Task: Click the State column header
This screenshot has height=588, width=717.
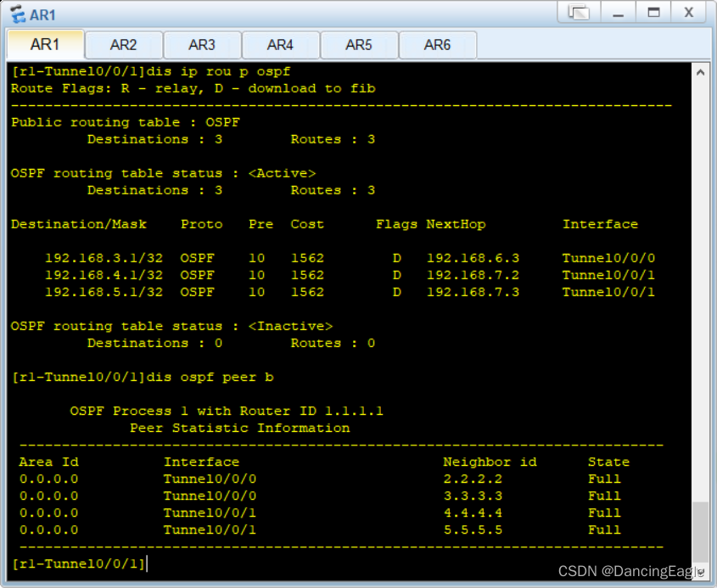Action: click(608, 462)
